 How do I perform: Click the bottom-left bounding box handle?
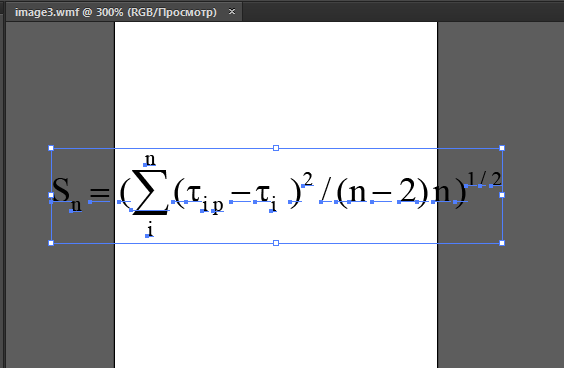[51, 243]
